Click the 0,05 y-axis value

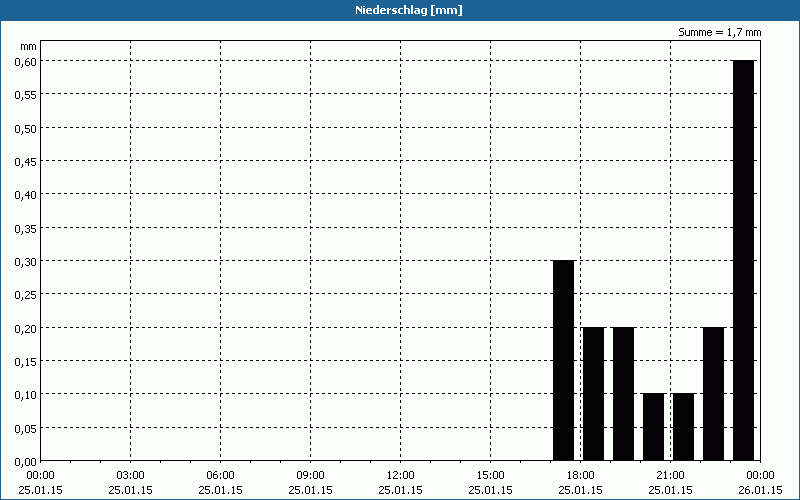pos(26,428)
